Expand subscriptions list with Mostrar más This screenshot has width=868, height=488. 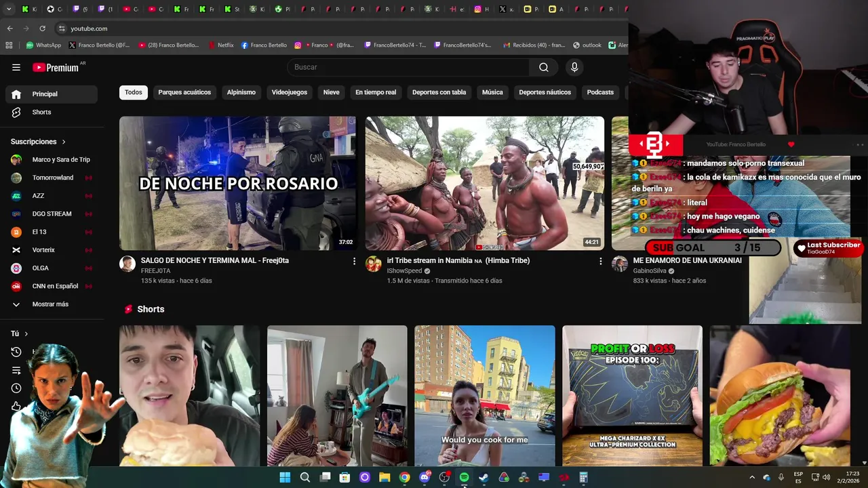[x=52, y=304]
